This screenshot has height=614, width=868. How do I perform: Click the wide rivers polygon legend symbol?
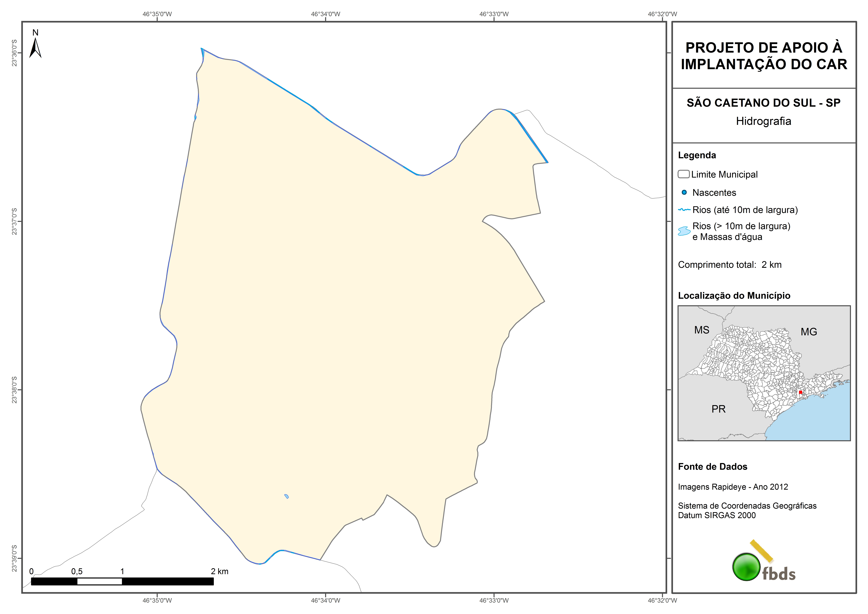684,231
